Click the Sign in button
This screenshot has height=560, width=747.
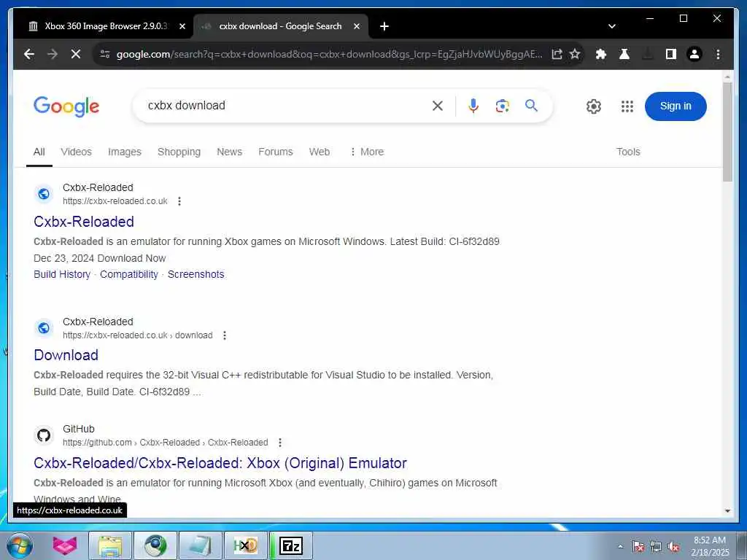point(676,106)
